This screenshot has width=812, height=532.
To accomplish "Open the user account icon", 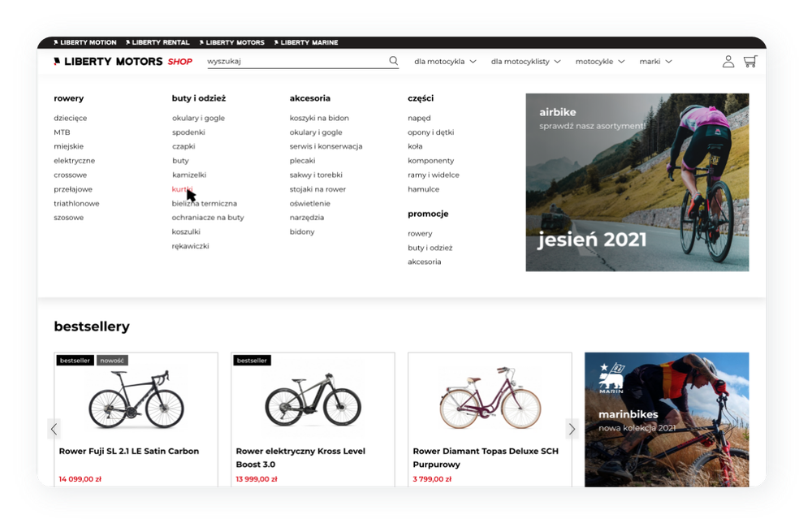I will pos(728,62).
